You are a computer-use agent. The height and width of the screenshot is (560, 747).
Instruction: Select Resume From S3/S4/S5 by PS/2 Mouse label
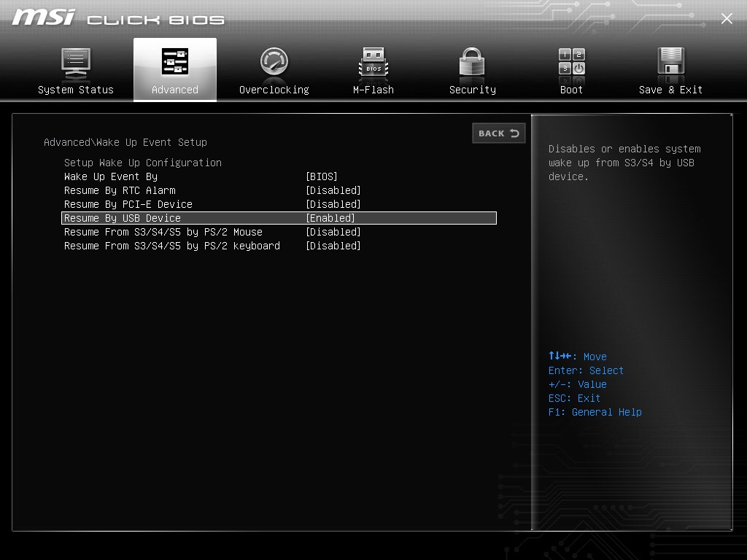(163, 232)
